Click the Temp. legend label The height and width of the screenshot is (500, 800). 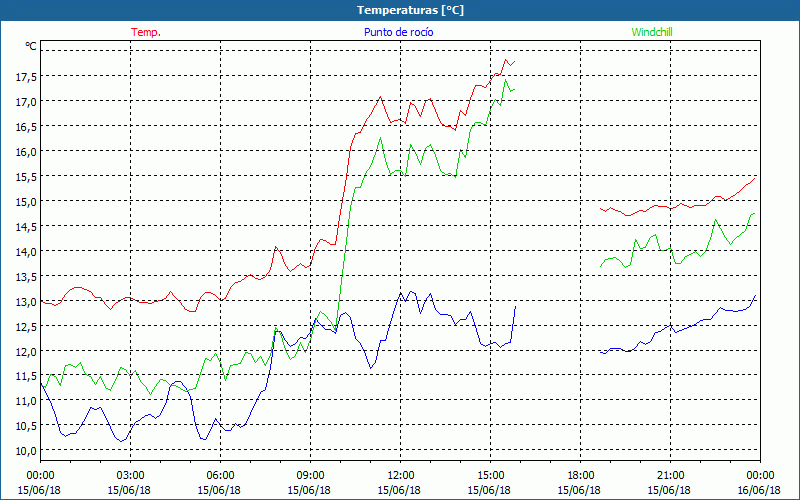146,32
